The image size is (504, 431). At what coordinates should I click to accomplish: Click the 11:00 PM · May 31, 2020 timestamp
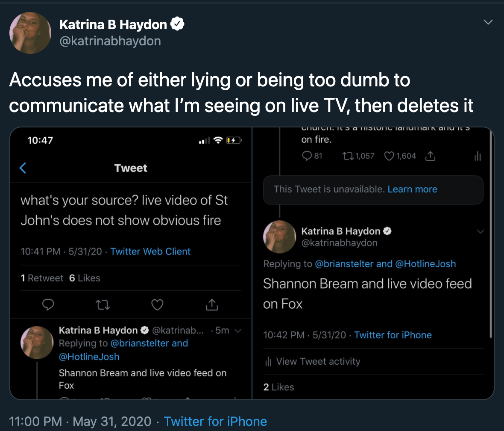(80, 422)
